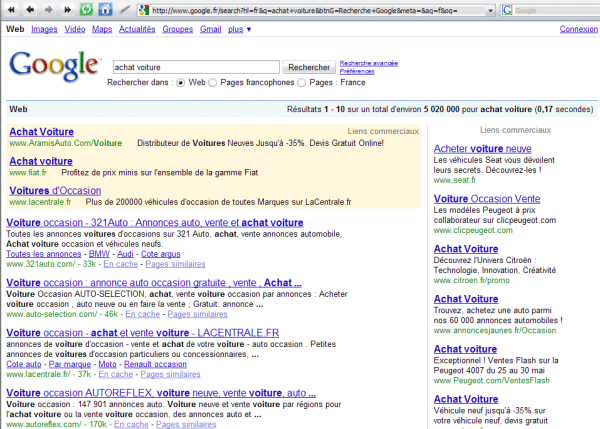Click the Connexion link
600x429 pixels.
pos(578,30)
